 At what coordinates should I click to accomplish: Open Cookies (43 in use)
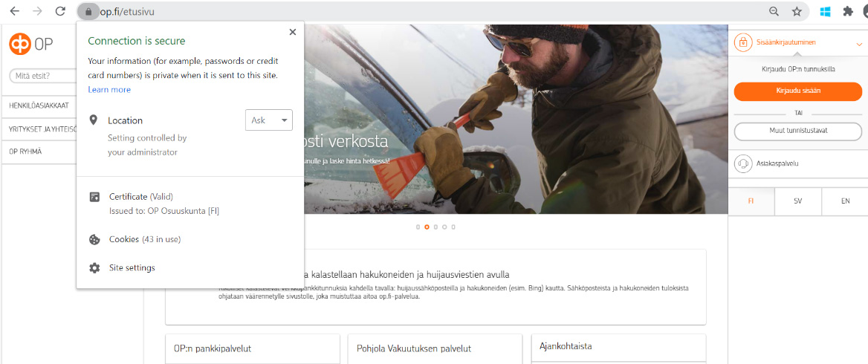click(145, 239)
